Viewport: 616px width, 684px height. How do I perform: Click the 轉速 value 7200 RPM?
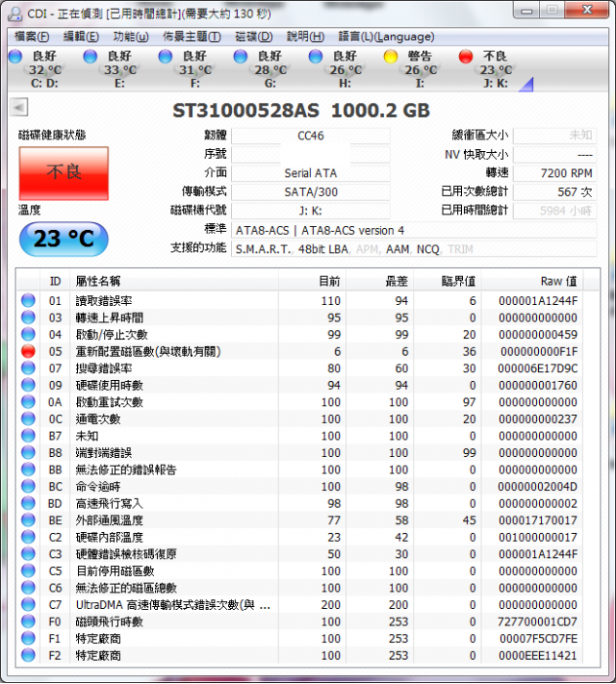(554, 173)
